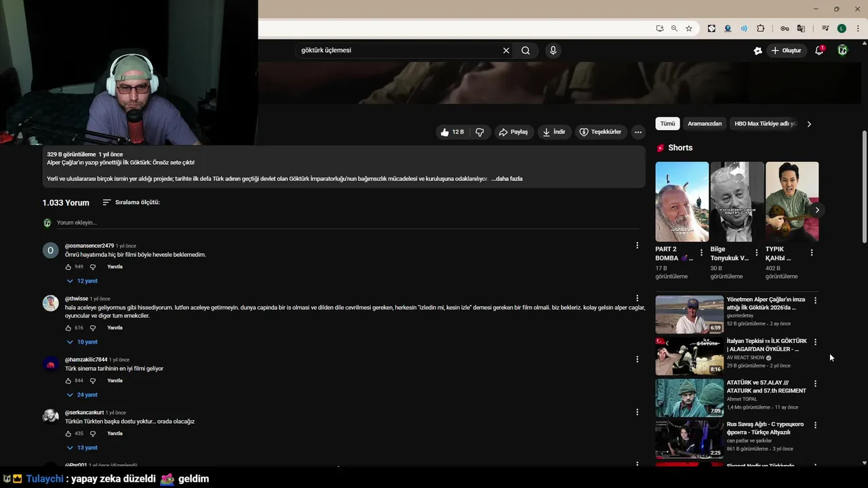Download the video with İndir
Viewport: 868px width, 488px height.
coord(554,132)
